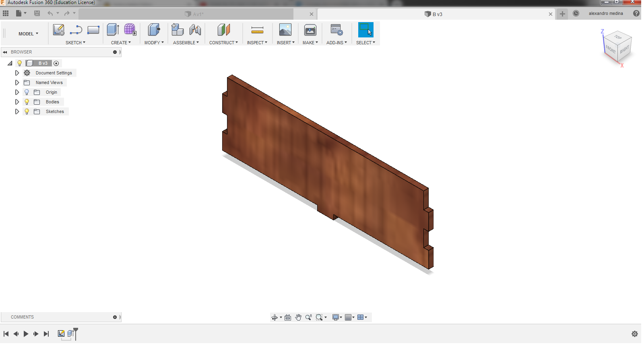The width and height of the screenshot is (644, 362).
Task: Open the Scripts and Add-Ins tool
Action: click(x=336, y=30)
